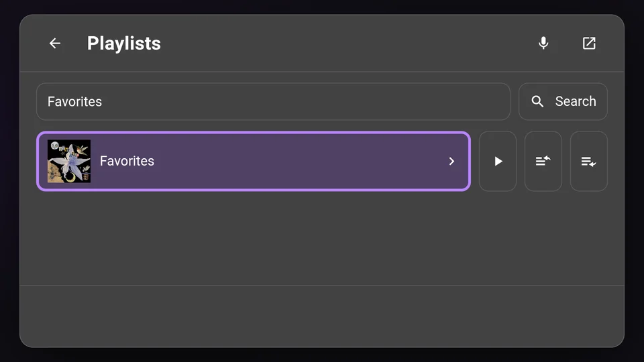This screenshot has width=644, height=362.
Task: Open the Favorites album art thumbnail
Action: tap(69, 162)
